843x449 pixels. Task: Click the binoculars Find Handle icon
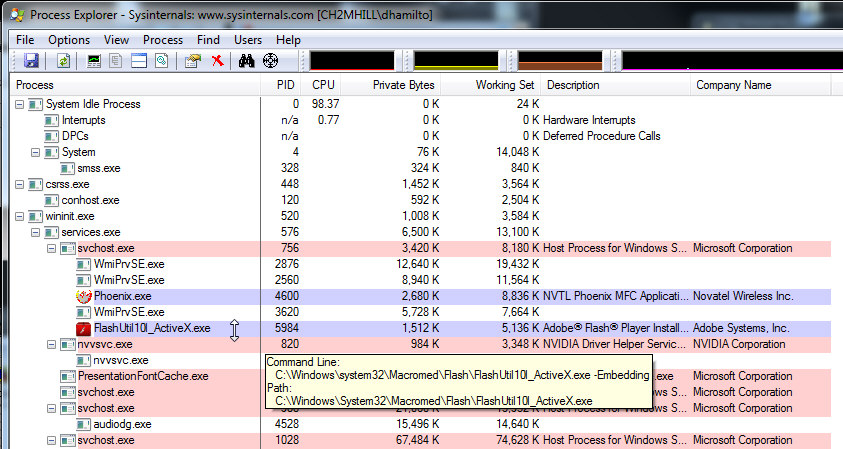pyautogui.click(x=246, y=61)
